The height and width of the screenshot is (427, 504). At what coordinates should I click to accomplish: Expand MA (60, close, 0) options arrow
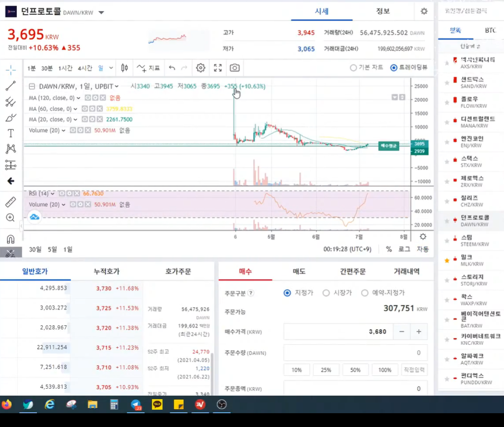pyautogui.click(x=75, y=109)
